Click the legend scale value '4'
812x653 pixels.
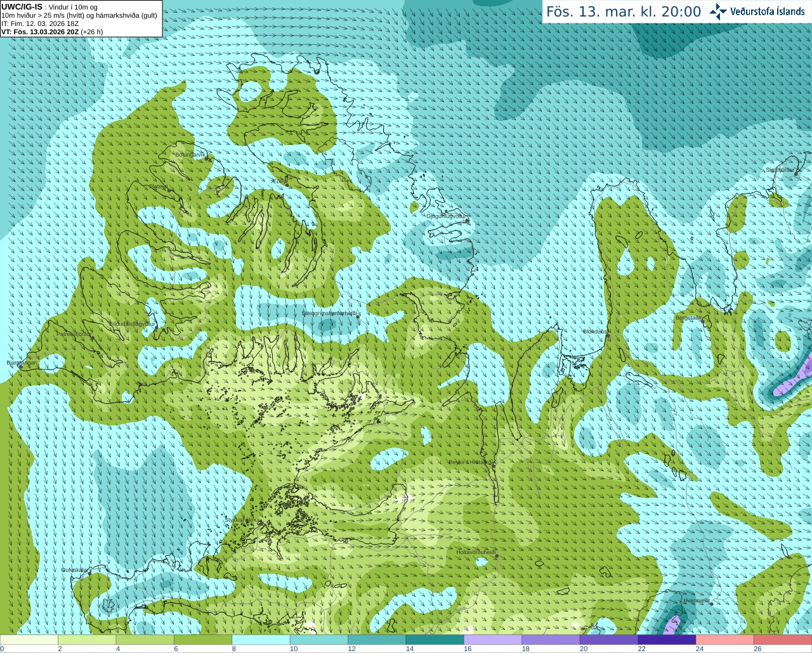click(x=118, y=649)
